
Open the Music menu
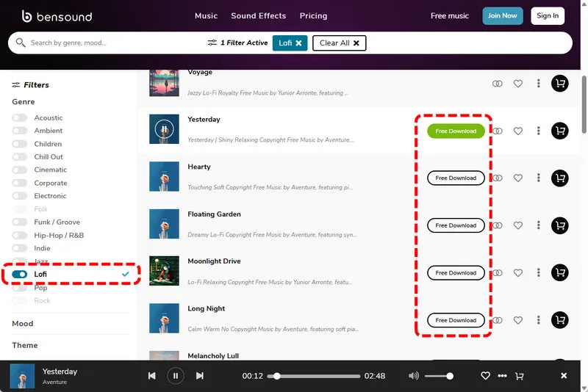click(x=207, y=15)
